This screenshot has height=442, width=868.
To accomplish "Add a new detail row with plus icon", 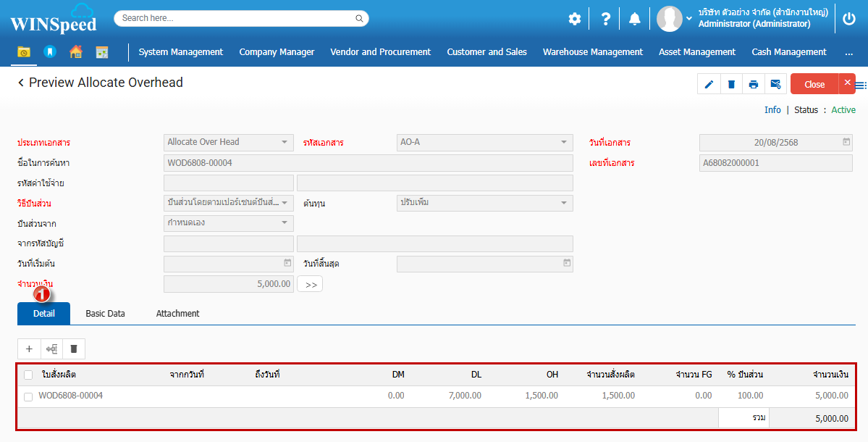I will 29,349.
